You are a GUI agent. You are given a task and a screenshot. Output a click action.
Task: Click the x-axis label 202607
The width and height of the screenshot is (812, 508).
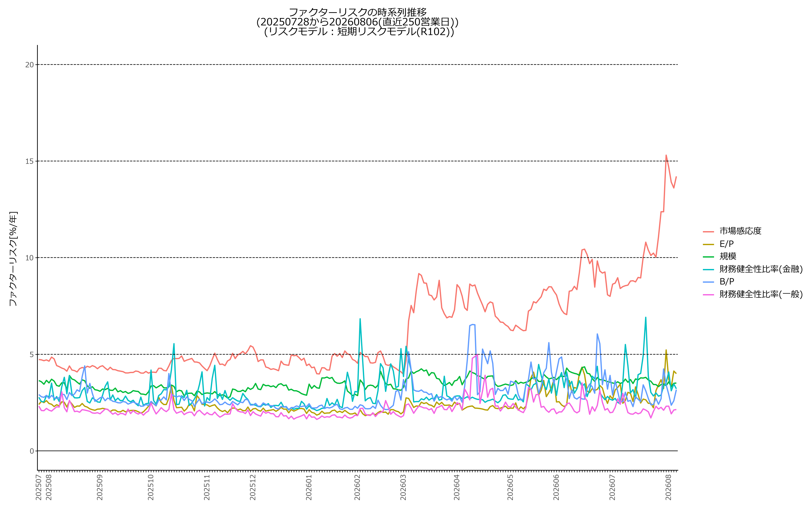(612, 487)
